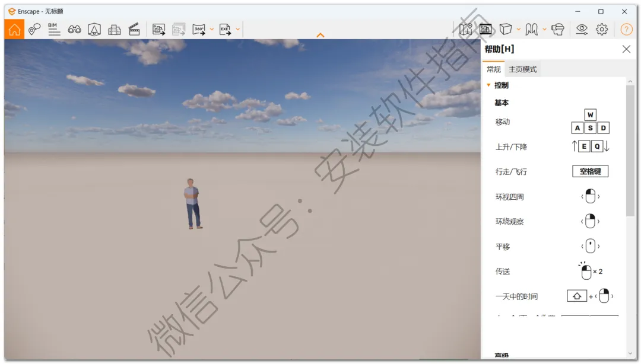Image resolution: width=641 pixels, height=364 pixels.
Task: Open the collaborative annotations pin icon
Action: tap(34, 30)
